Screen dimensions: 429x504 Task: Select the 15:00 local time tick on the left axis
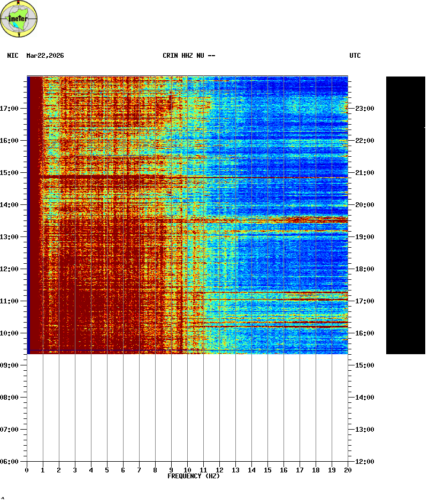(9, 173)
